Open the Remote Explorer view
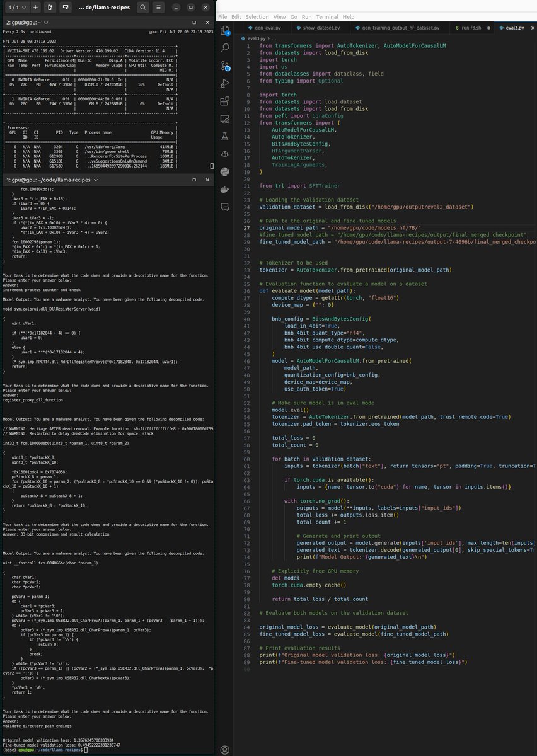Viewport: 537px width, 756px height. [225, 118]
